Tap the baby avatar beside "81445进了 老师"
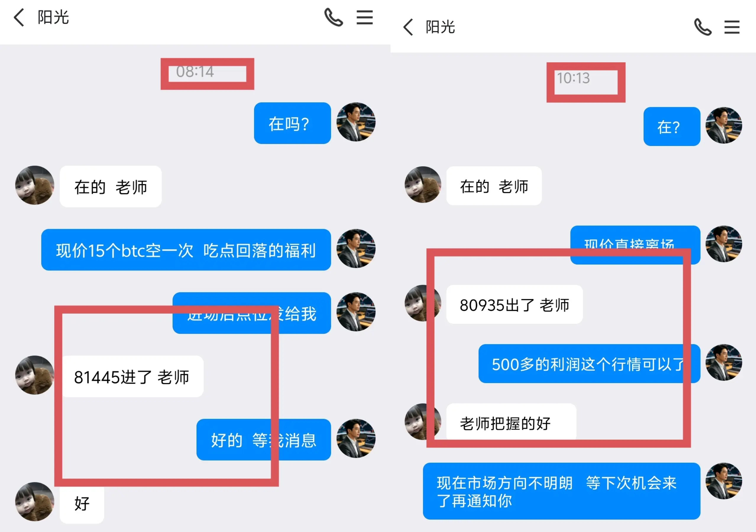756x532 pixels. coord(35,375)
